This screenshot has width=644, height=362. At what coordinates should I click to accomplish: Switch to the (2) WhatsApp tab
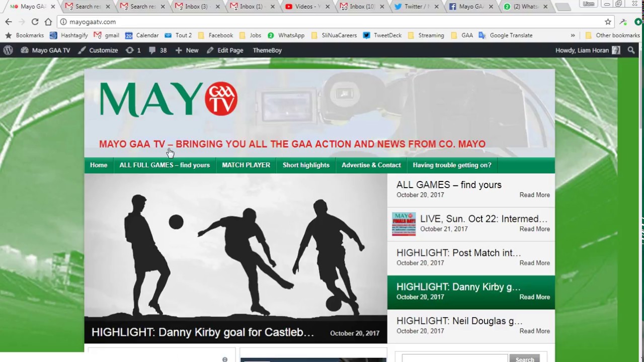click(x=526, y=7)
